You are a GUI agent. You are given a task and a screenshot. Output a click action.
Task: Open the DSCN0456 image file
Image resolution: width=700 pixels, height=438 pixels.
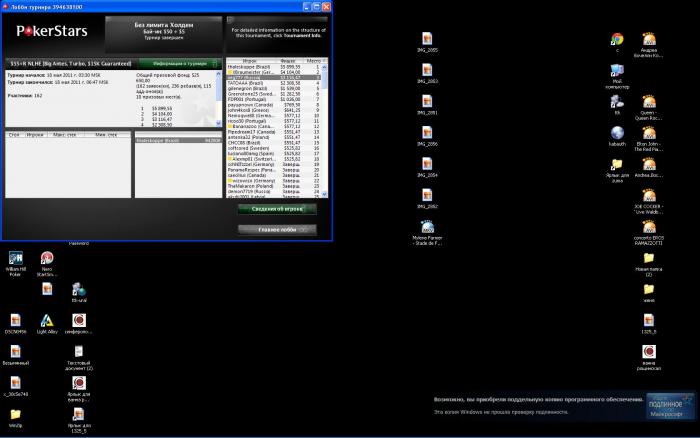click(16, 321)
